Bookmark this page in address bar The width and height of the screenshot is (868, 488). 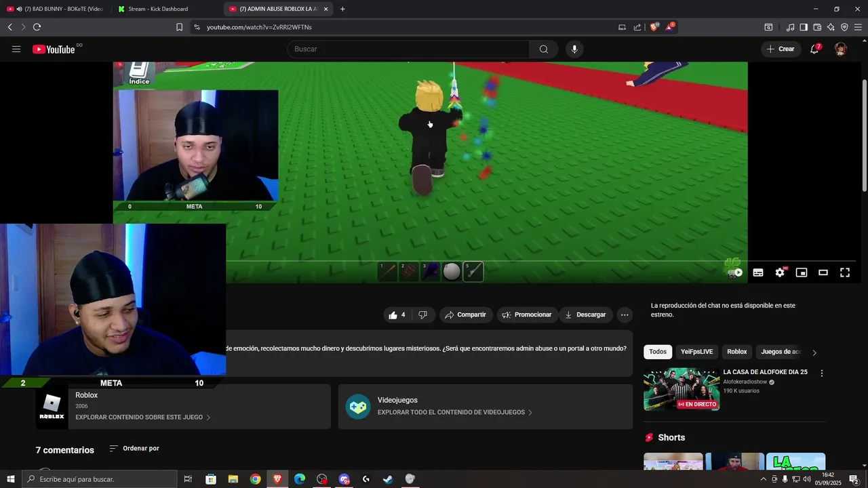tap(179, 27)
